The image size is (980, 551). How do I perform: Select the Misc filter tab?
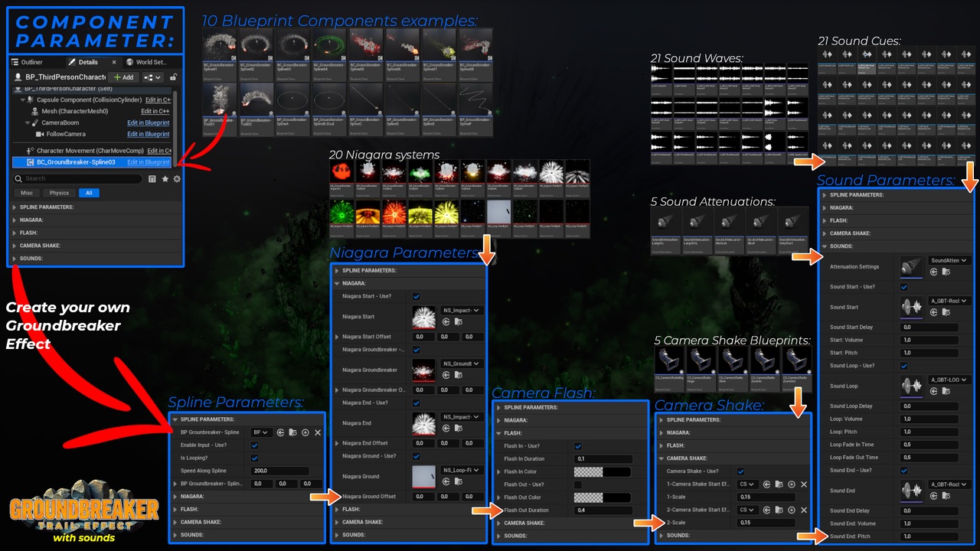point(26,193)
